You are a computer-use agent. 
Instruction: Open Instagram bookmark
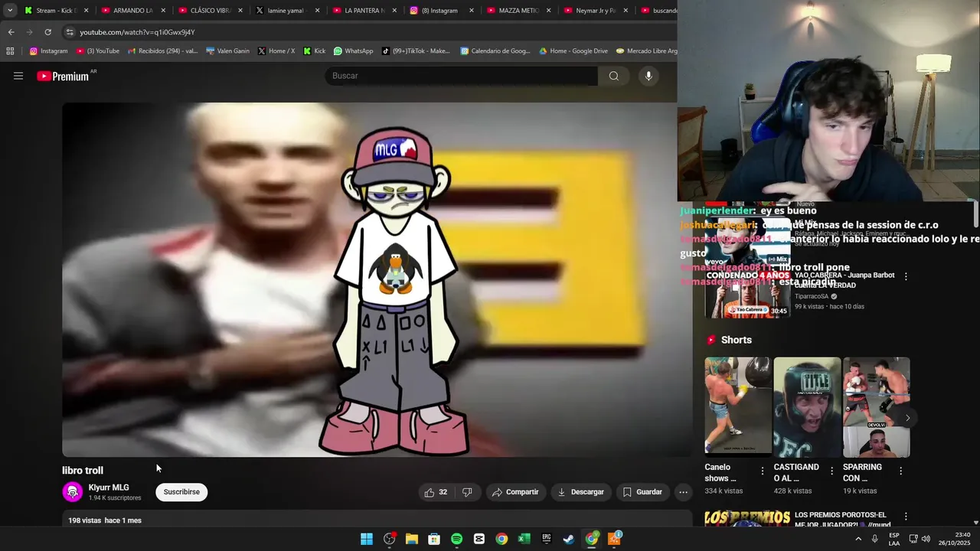pyautogui.click(x=48, y=51)
